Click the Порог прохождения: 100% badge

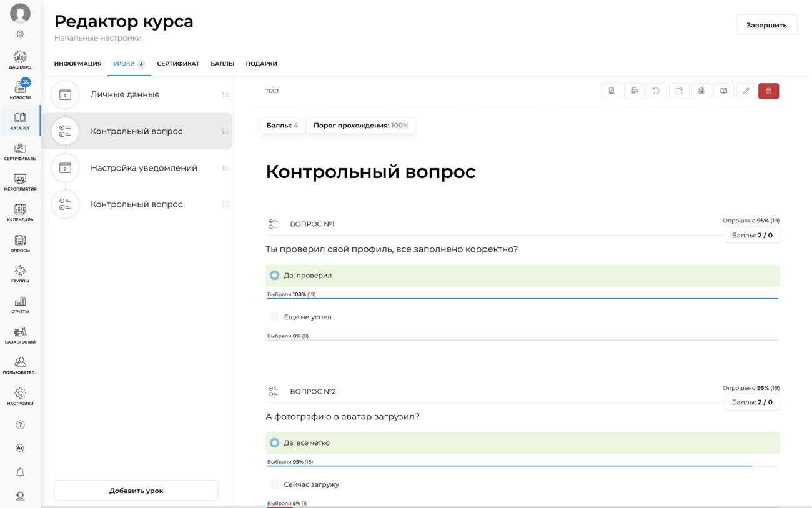click(361, 126)
